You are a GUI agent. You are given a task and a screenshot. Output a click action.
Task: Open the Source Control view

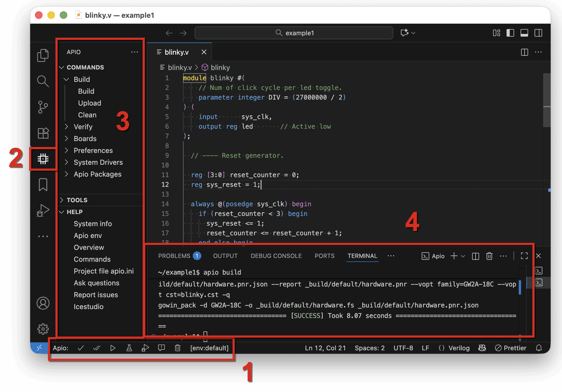click(43, 107)
